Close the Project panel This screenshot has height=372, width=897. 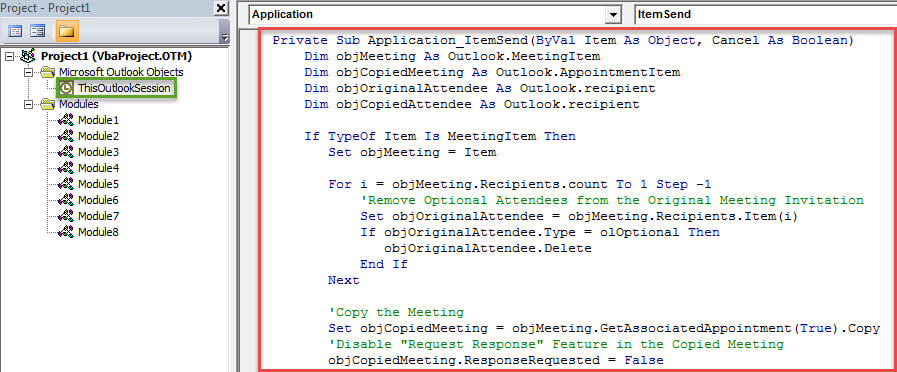point(221,8)
